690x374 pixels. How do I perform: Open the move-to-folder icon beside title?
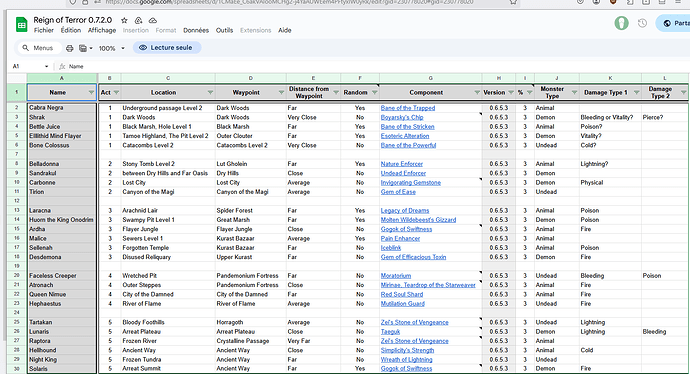point(138,20)
